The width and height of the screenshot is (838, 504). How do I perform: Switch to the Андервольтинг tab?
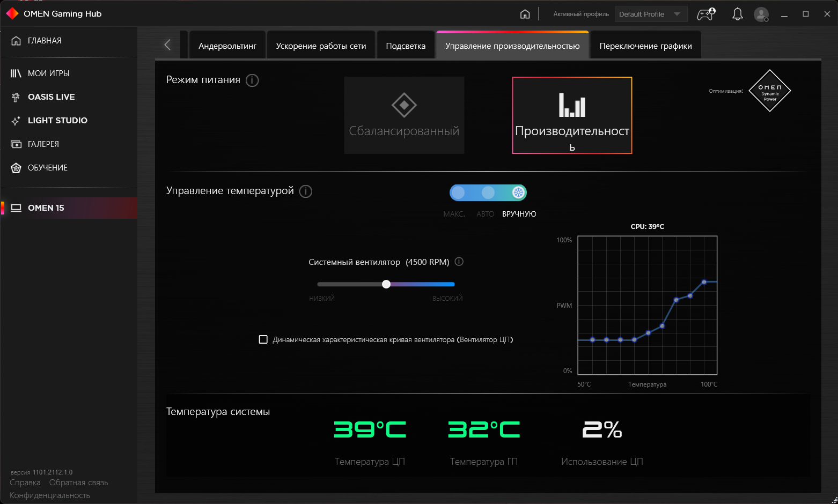[x=227, y=46]
